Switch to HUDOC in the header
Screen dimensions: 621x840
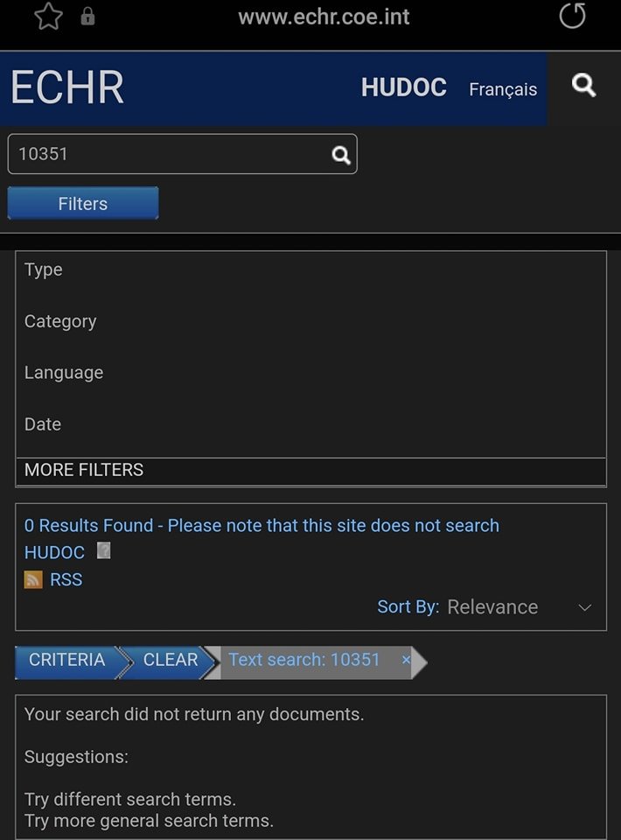(403, 87)
